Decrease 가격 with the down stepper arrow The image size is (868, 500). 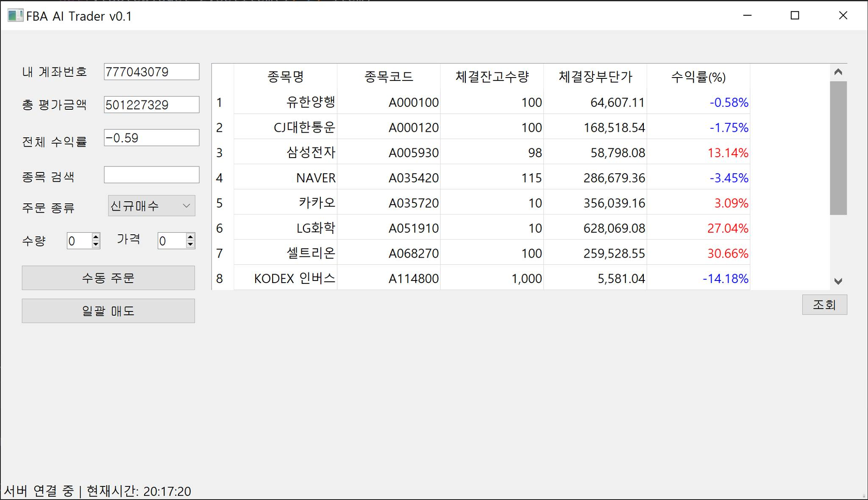(190, 244)
